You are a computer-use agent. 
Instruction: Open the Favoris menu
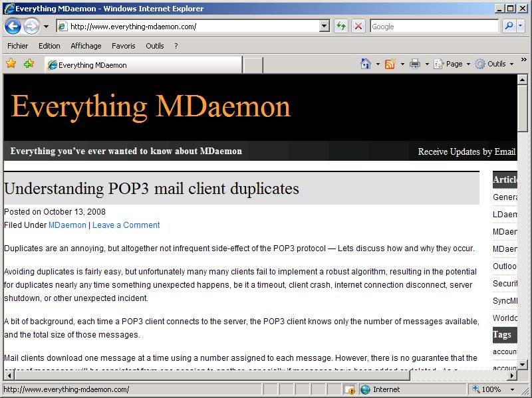pos(124,46)
